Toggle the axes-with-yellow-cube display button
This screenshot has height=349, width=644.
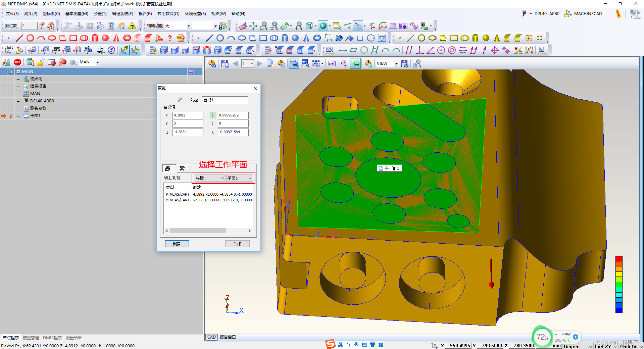124,50
